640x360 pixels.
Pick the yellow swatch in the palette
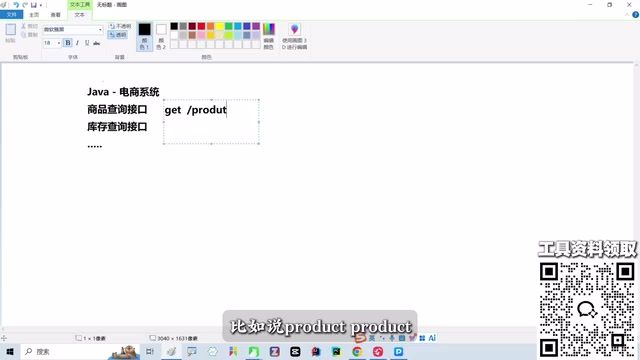coord(220,26)
